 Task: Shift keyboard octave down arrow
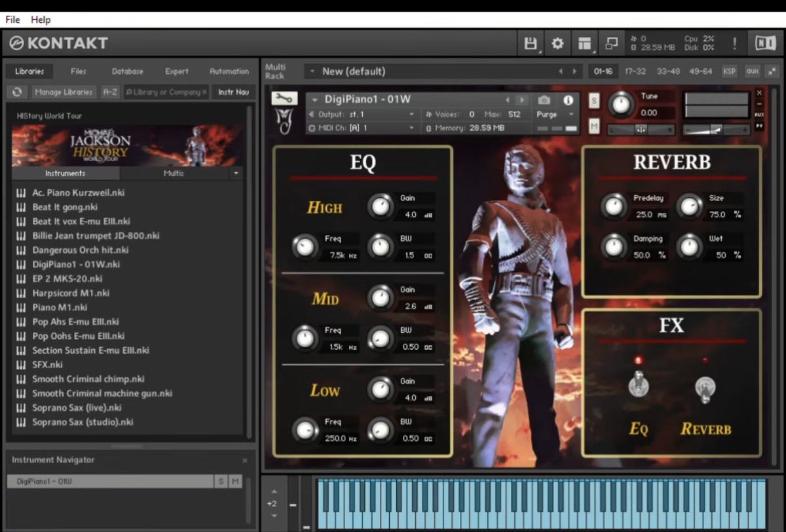(274, 516)
